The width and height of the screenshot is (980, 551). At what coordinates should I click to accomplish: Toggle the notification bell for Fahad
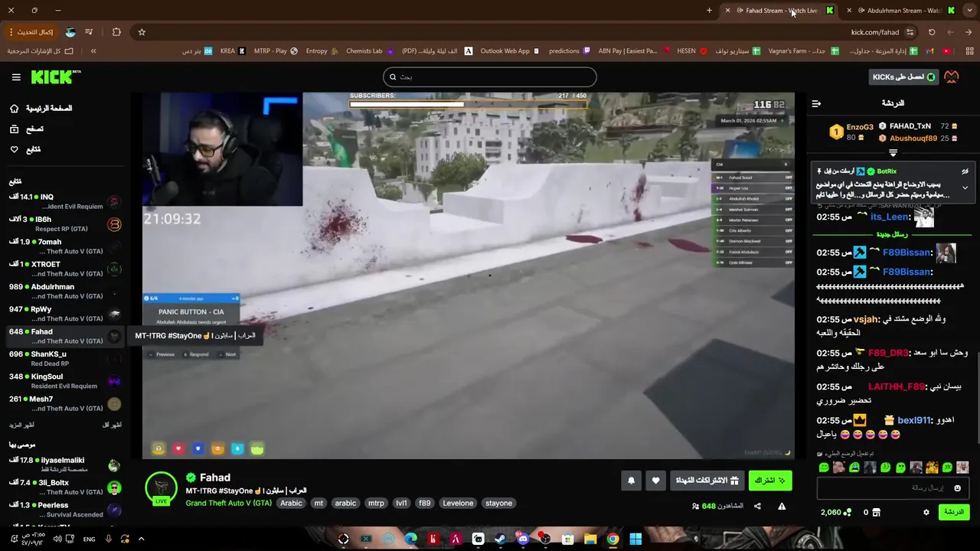click(631, 481)
